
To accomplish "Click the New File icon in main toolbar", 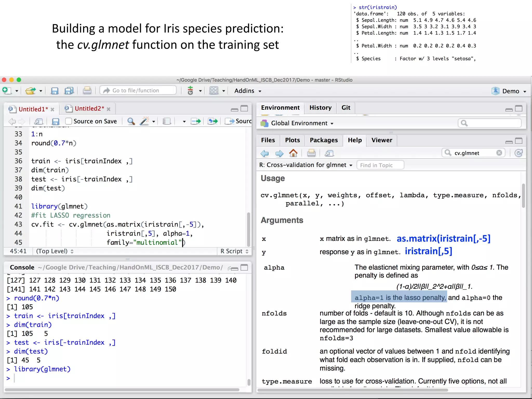I will 6,90.
